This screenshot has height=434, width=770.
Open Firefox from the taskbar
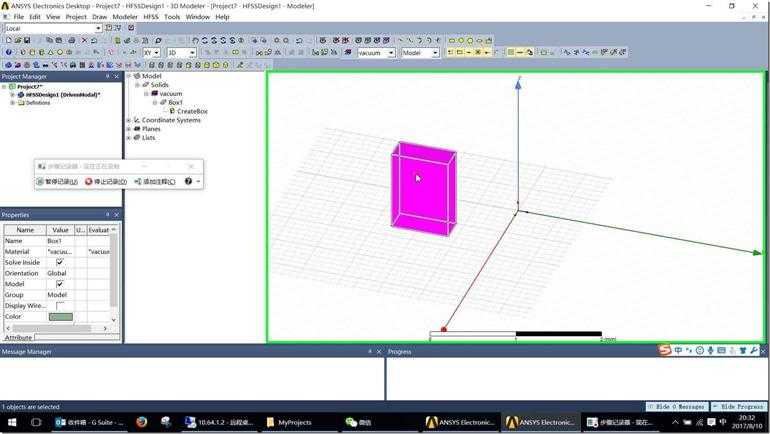[x=141, y=422]
